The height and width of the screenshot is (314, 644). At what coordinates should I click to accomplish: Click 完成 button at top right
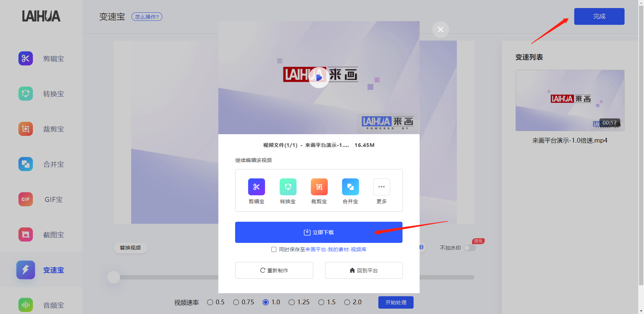point(599,16)
